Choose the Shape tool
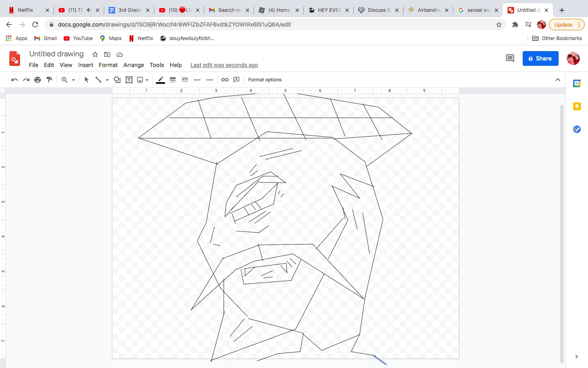The image size is (588, 368). 117,79
